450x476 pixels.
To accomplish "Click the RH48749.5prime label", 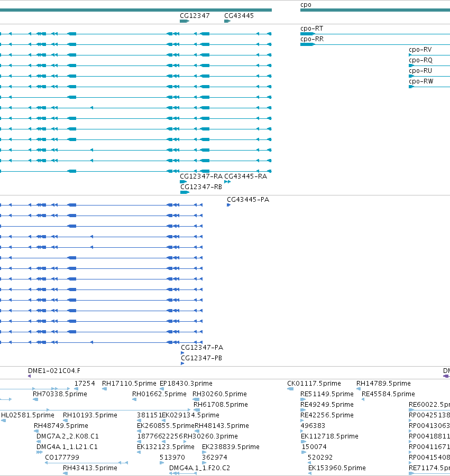I will pyautogui.click(x=61, y=426).
